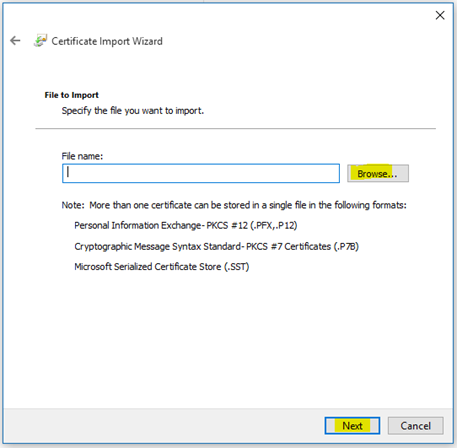This screenshot has height=448, width=457.
Task: Click the Certificate Import Wizard icon
Action: pyautogui.click(x=40, y=41)
